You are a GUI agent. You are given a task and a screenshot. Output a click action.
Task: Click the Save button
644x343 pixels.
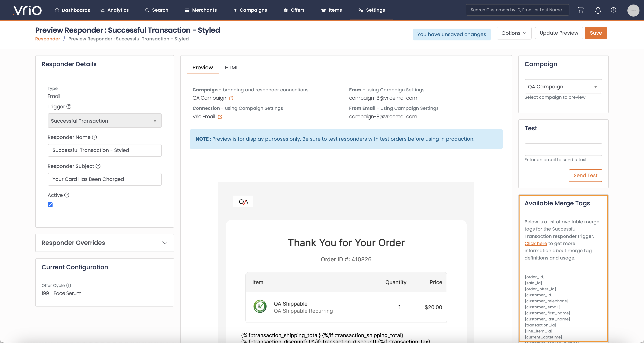point(596,33)
